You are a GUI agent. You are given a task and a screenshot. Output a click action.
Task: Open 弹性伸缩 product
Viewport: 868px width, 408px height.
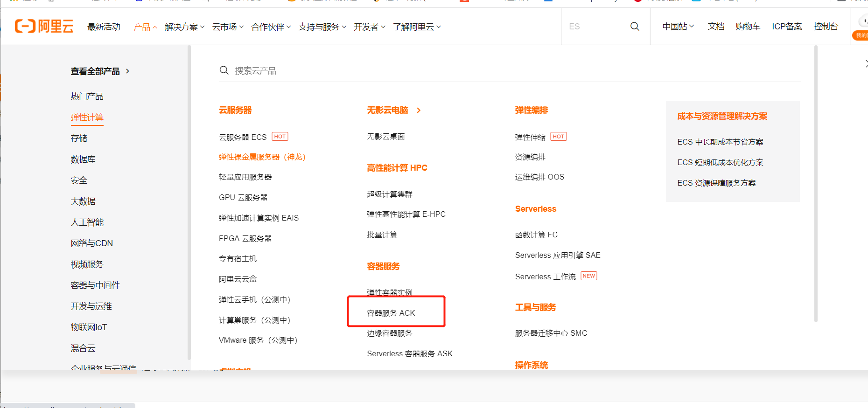click(530, 137)
